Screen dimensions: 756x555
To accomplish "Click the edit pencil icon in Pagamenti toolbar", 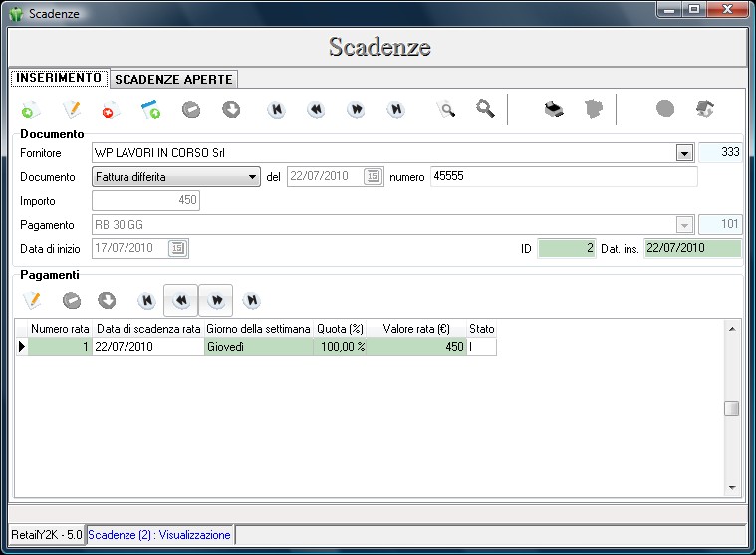I will 32,300.
